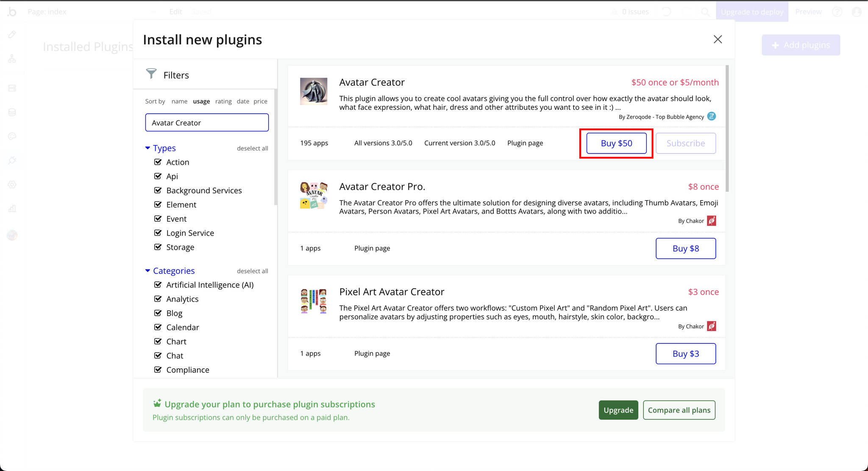Collapse the Categories filter section

tap(147, 270)
